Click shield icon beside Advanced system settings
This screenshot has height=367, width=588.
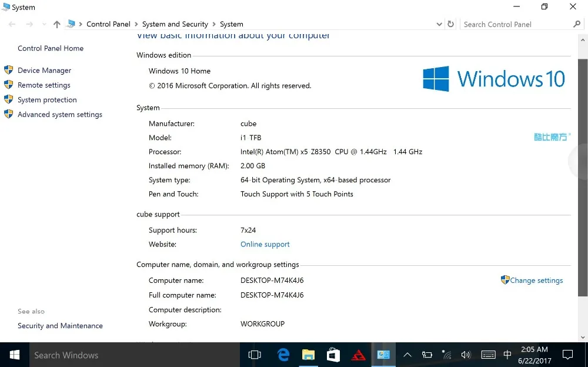tap(8, 114)
